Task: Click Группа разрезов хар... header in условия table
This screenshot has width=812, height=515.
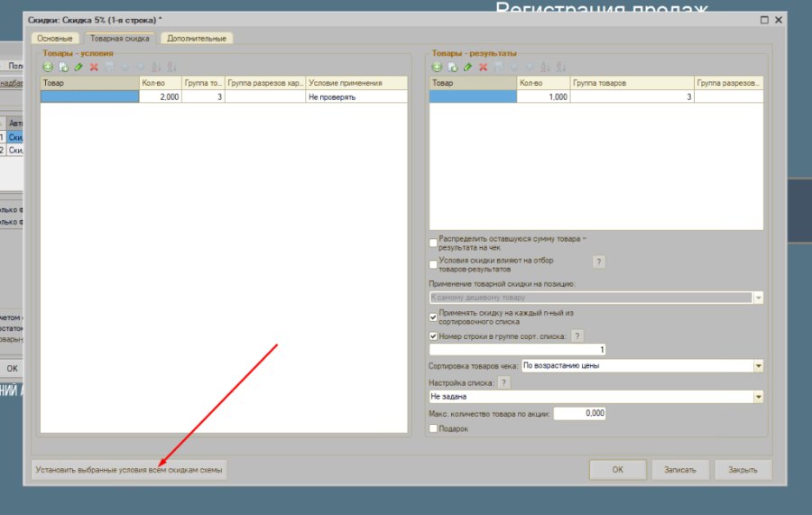Action: [265, 83]
